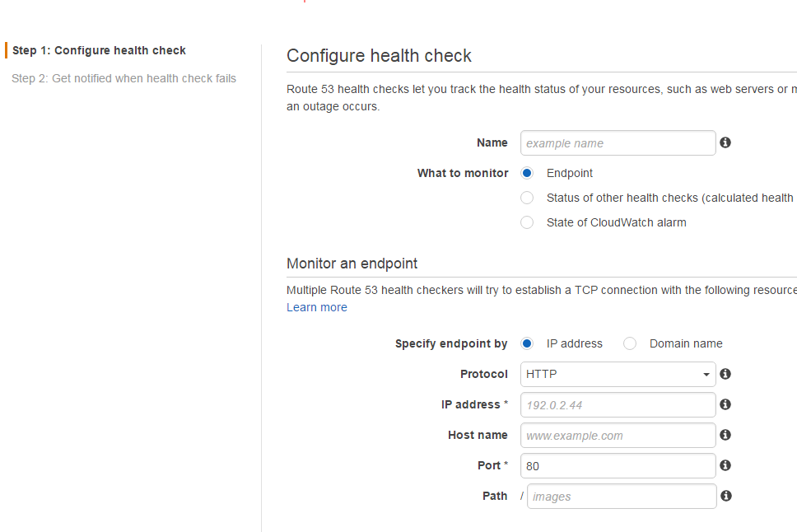Select IP address as endpoint type
This screenshot has width=797, height=532.
527,343
